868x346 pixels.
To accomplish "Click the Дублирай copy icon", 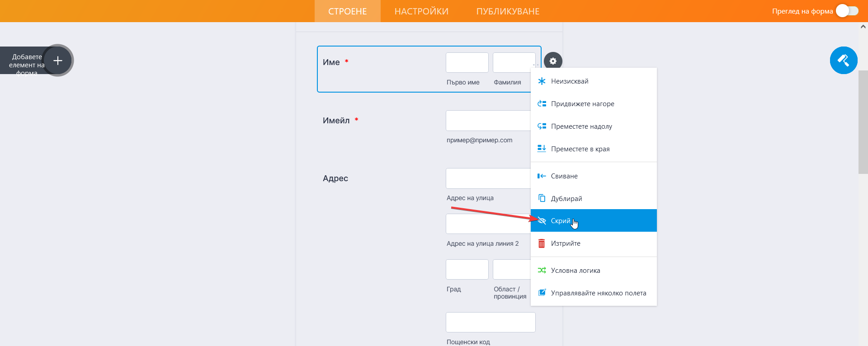I will pyautogui.click(x=542, y=198).
